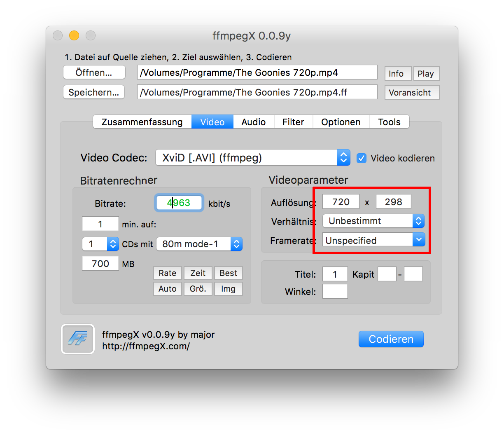The width and height of the screenshot is (504, 435).
Task: Click the source file path field
Action: (x=257, y=72)
